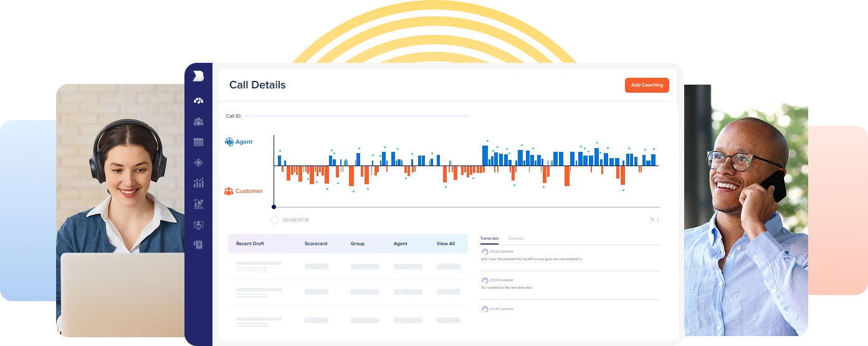Click the Scorecard column header
868x346 pixels.
316,244
